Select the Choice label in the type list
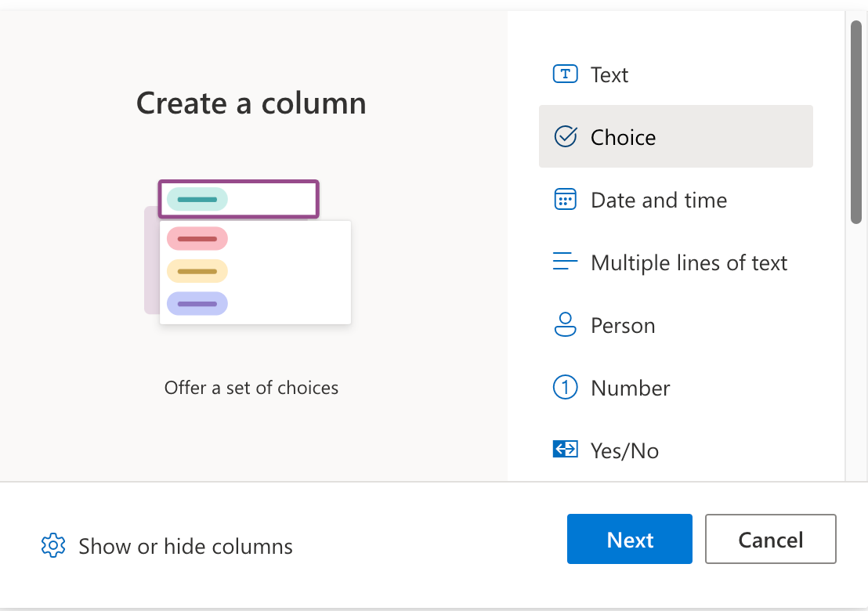The height and width of the screenshot is (611, 868). 623,137
